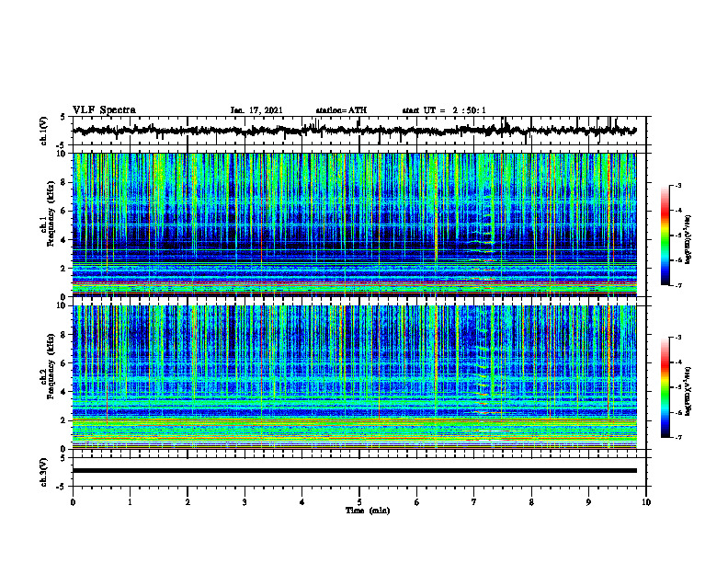
Task: Click the "station=ATH" header label
Action: click(341, 110)
